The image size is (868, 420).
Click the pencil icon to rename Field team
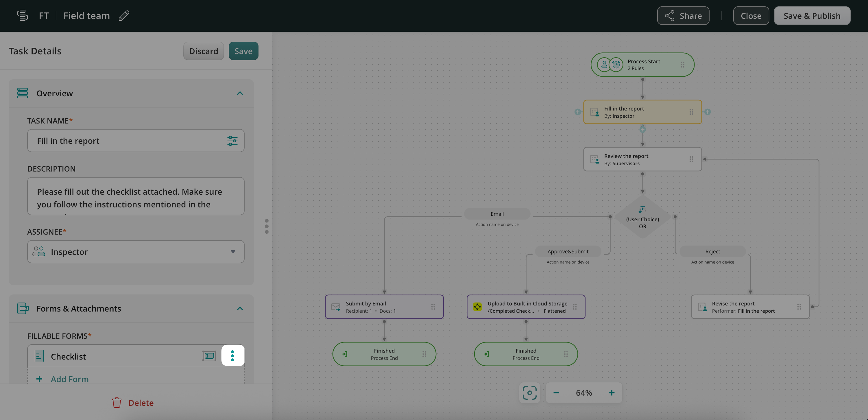tap(124, 16)
